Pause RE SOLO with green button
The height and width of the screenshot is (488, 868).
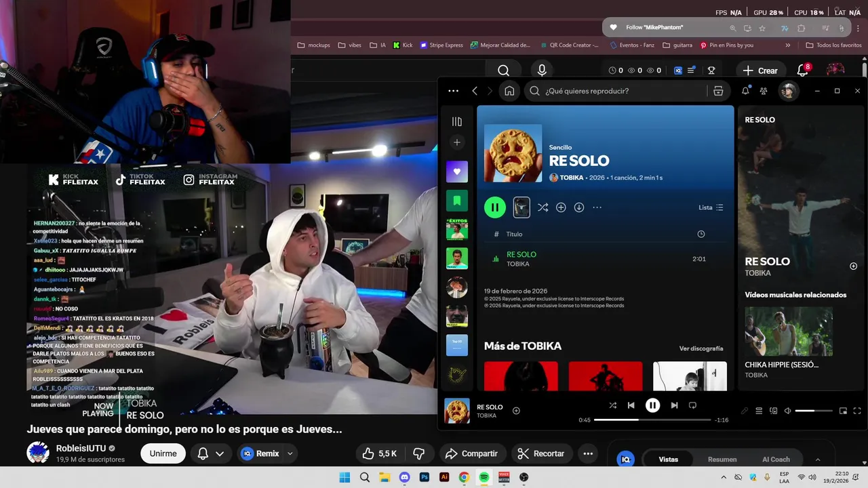(495, 207)
